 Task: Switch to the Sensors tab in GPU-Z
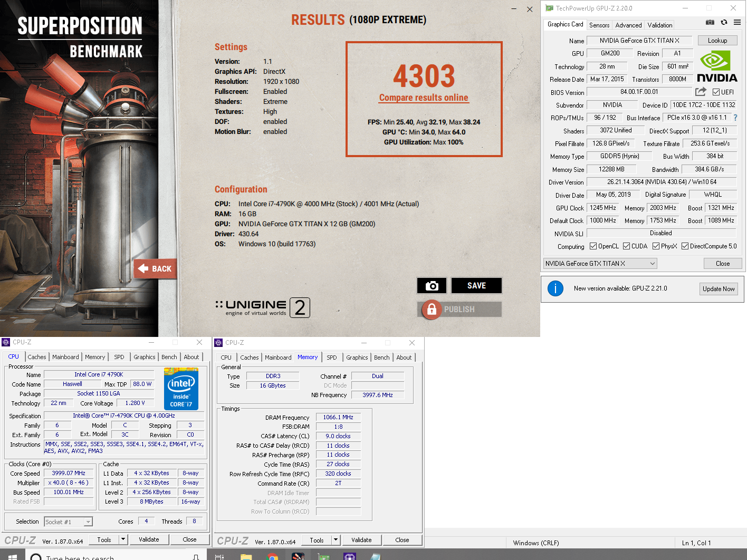pyautogui.click(x=599, y=25)
